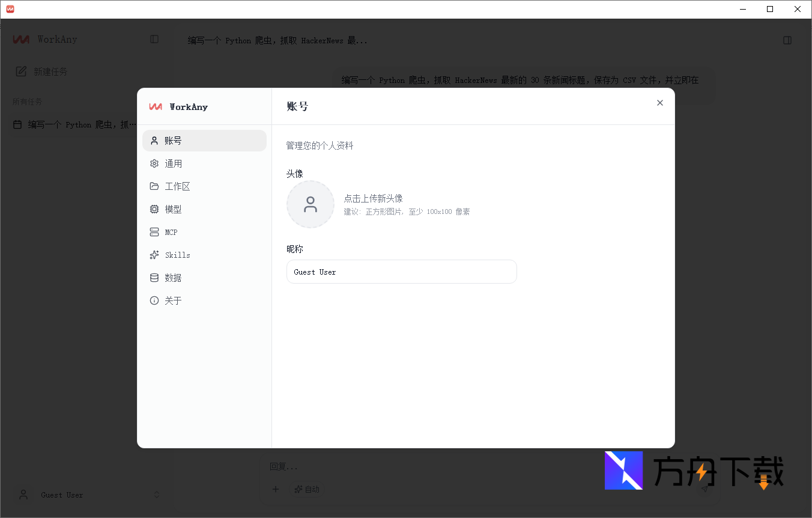Click the MCP icon in settings sidebar

[x=155, y=232]
